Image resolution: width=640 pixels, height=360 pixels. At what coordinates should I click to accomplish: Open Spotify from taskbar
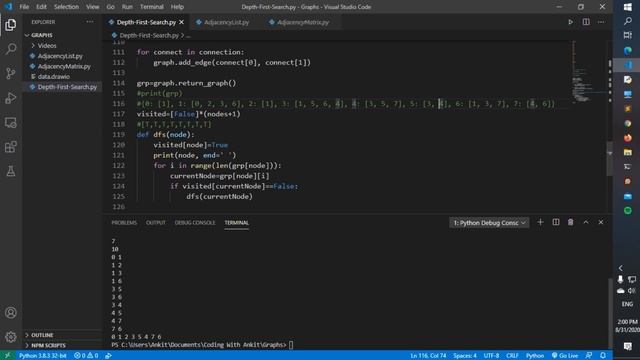[x=627, y=211]
